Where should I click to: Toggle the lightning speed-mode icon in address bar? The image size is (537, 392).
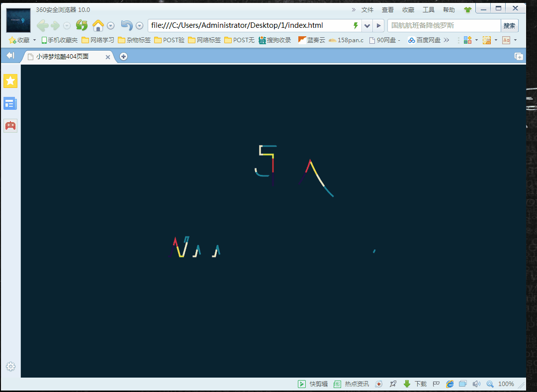coord(356,25)
